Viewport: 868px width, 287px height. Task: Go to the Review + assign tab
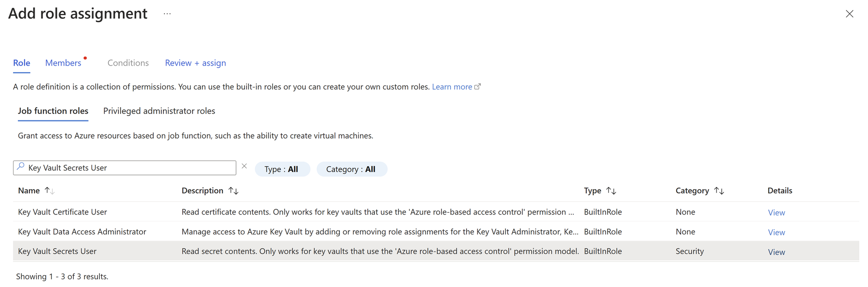195,63
